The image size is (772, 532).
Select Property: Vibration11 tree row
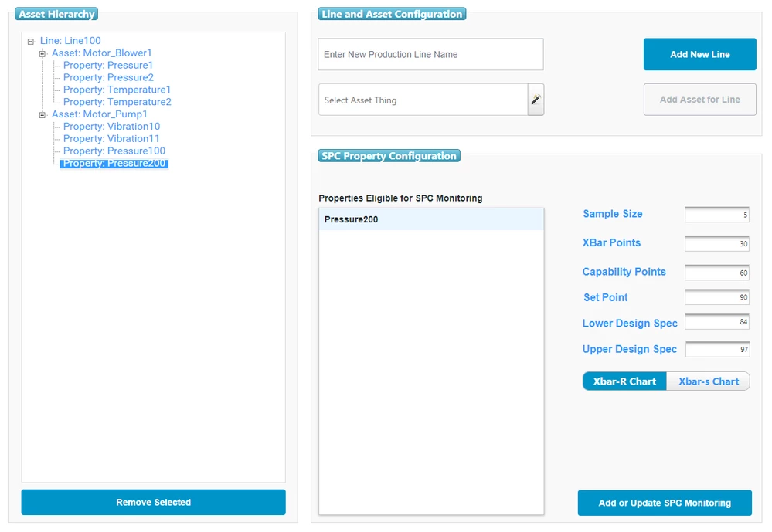coord(111,139)
